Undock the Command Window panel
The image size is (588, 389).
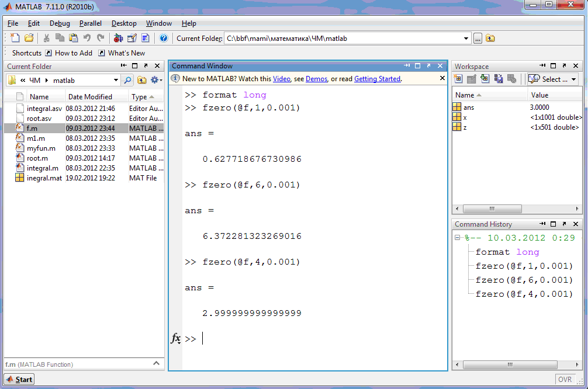[428, 65]
